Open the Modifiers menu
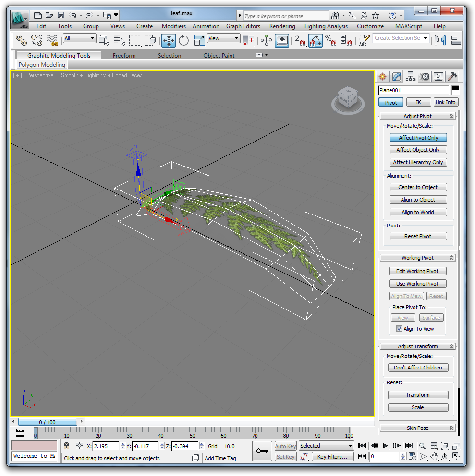Image resolution: width=475 pixels, height=476 pixels. (173, 26)
